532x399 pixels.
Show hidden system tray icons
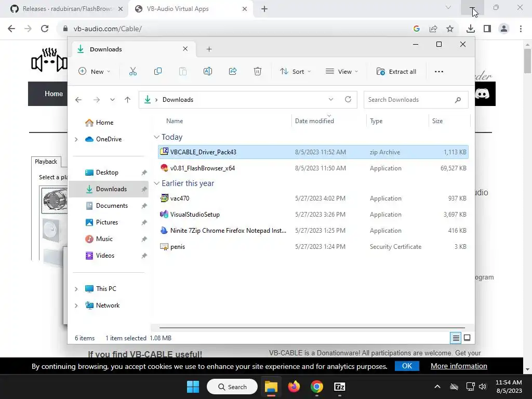point(437,387)
